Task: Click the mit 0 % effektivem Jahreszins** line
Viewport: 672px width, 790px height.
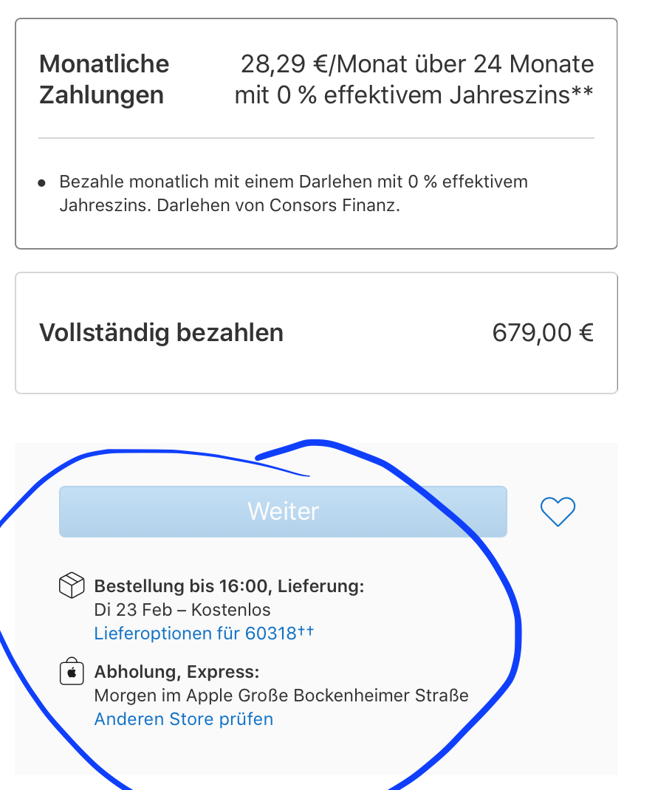Action: 414,95
